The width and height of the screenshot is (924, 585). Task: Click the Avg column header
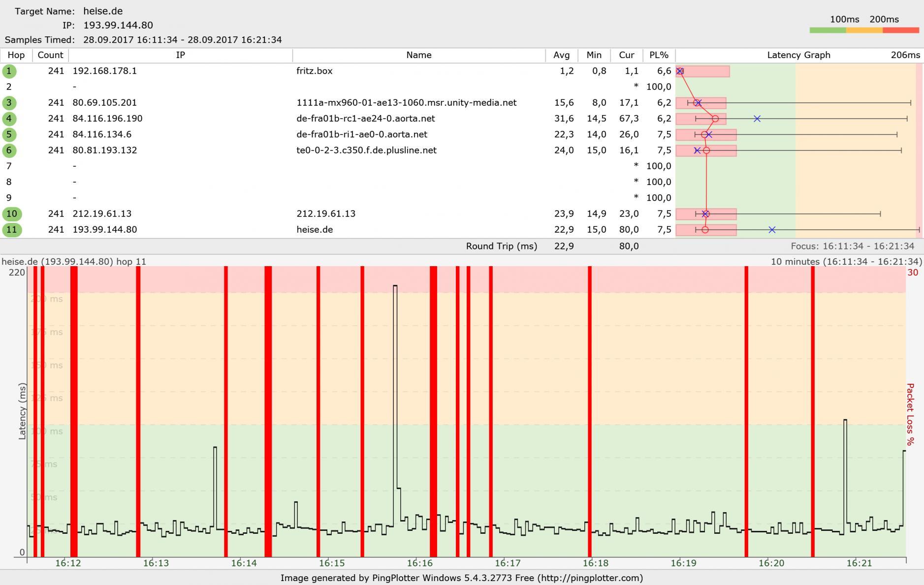pos(562,55)
